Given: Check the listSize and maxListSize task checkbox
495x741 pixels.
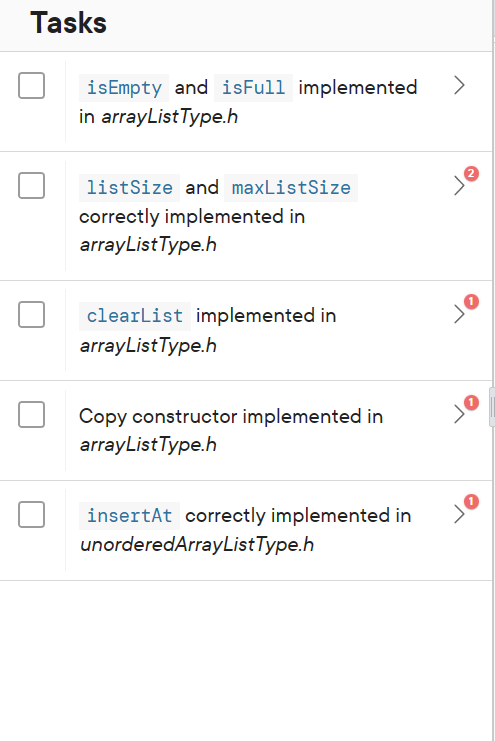Looking at the screenshot, I should [x=31, y=185].
